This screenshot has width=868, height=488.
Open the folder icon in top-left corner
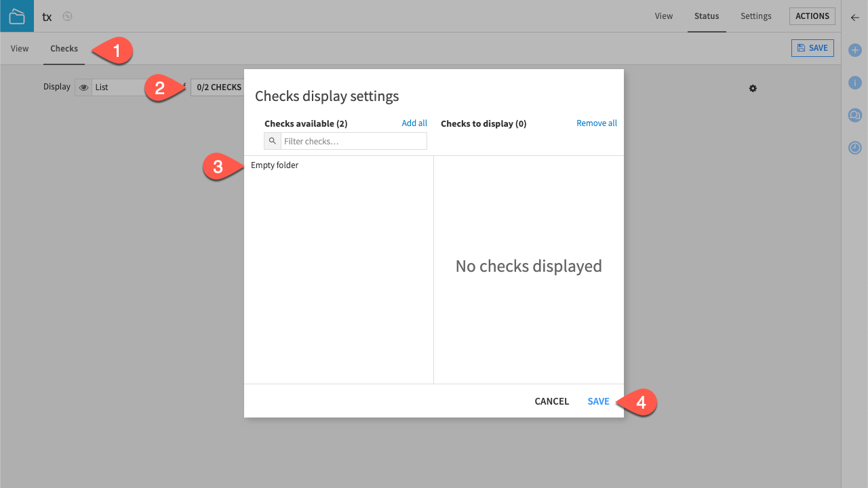tap(16, 16)
